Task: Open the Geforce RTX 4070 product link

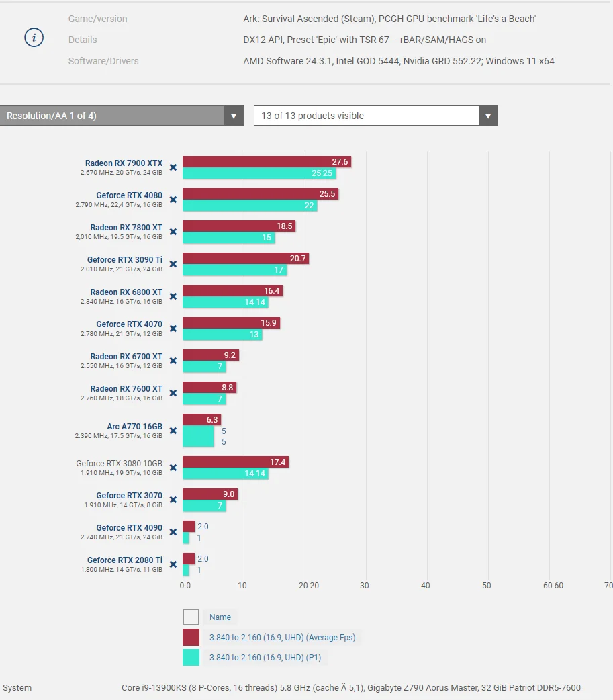Action: 130,324
